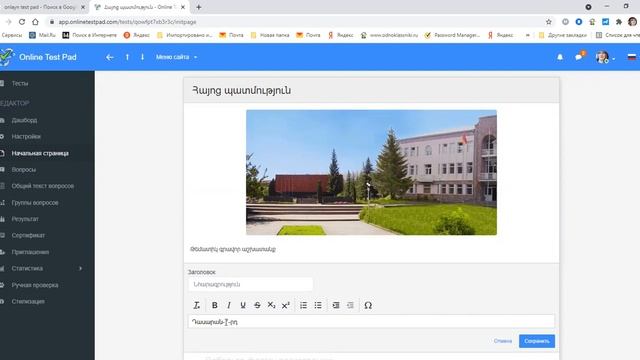640x360 pixels.
Task: Select Начальная страница in sidebar
Action: click(40, 153)
